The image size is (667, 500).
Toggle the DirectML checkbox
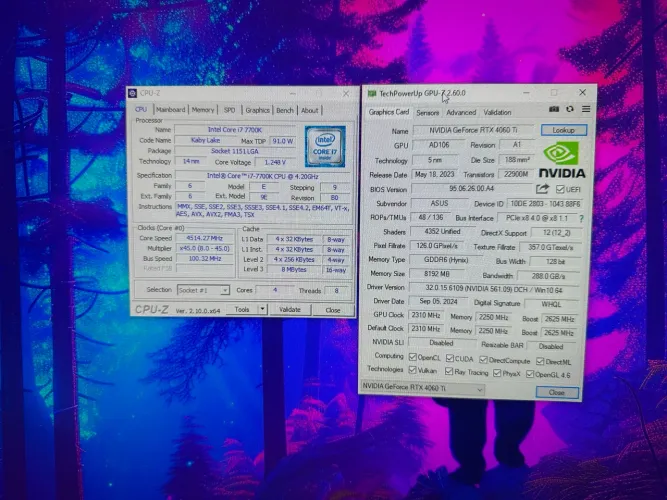540,362
